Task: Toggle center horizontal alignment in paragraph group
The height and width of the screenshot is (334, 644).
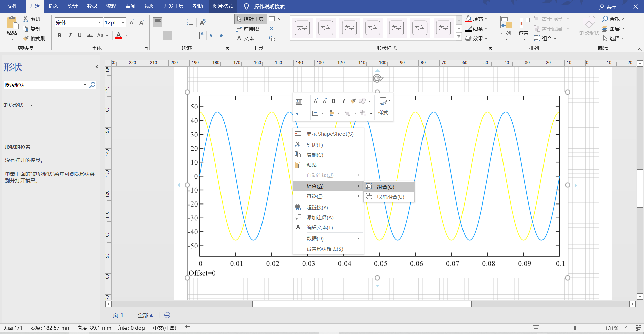Action: pos(168,35)
